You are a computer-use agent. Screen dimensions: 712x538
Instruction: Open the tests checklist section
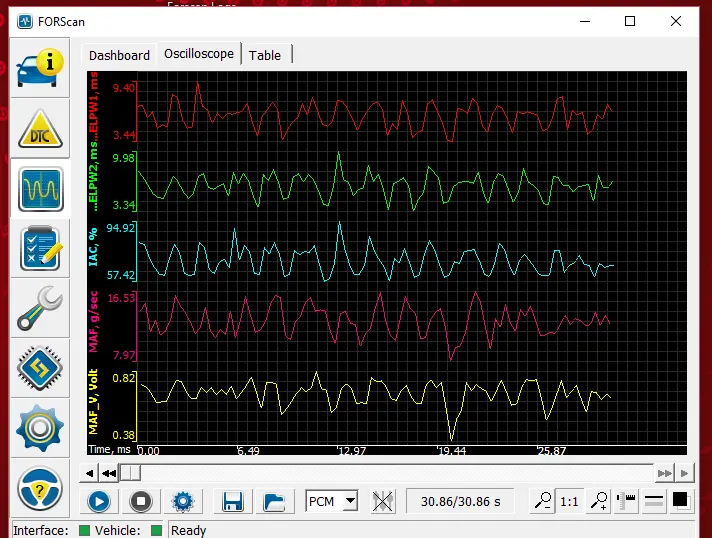click(40, 248)
